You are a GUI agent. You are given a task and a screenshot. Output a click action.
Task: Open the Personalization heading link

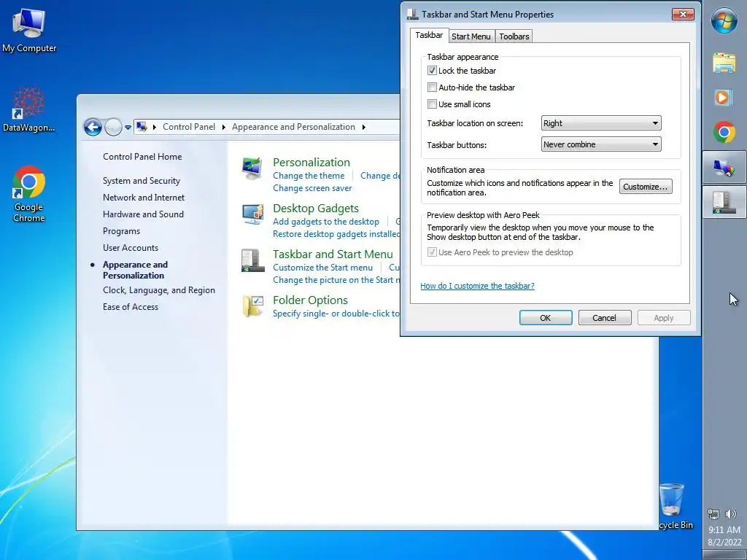(311, 162)
